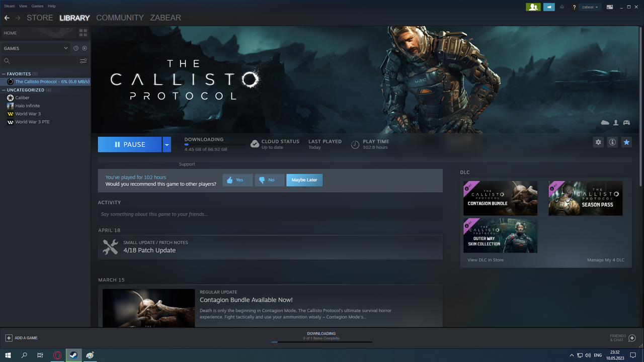The image size is (644, 362).
Task: Open the Help menu
Action: (51, 6)
